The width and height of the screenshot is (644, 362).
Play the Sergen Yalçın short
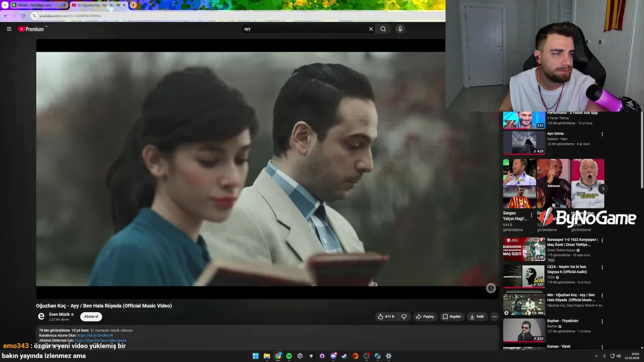(x=519, y=184)
